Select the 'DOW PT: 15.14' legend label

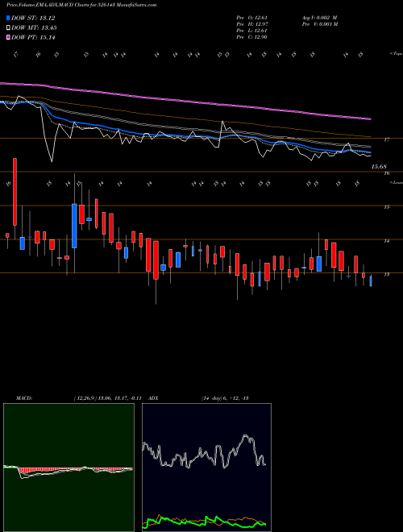(x=33, y=38)
